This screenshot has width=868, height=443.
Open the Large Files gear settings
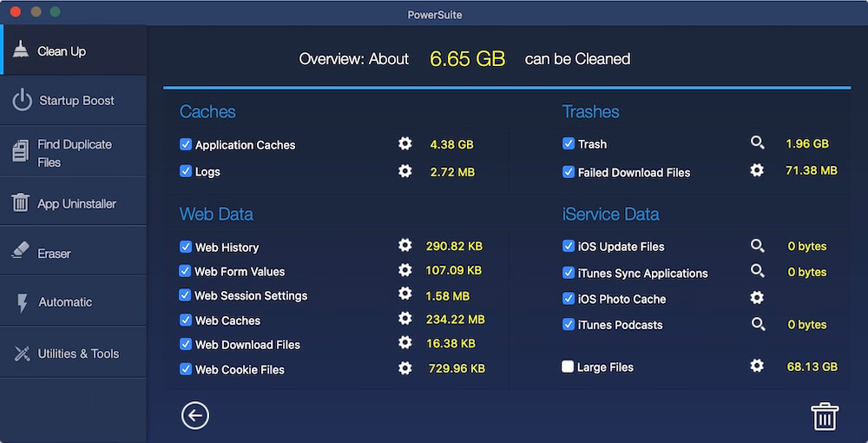[x=757, y=366]
